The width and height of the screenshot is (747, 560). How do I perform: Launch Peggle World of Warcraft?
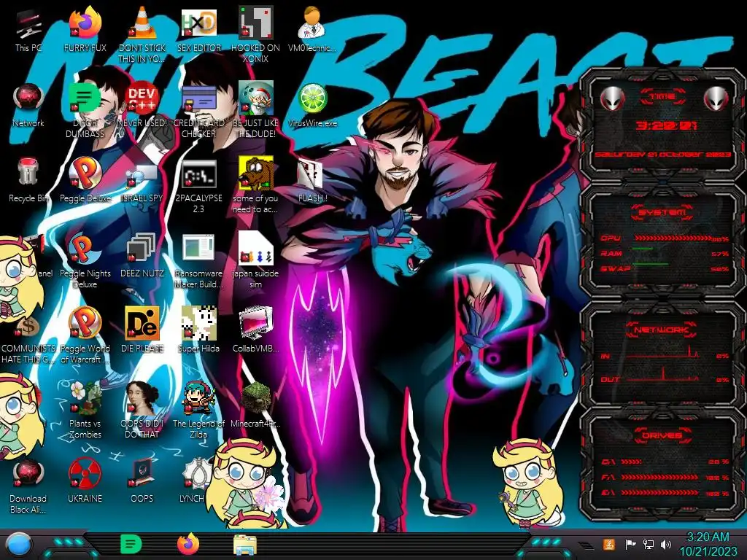pyautogui.click(x=85, y=335)
